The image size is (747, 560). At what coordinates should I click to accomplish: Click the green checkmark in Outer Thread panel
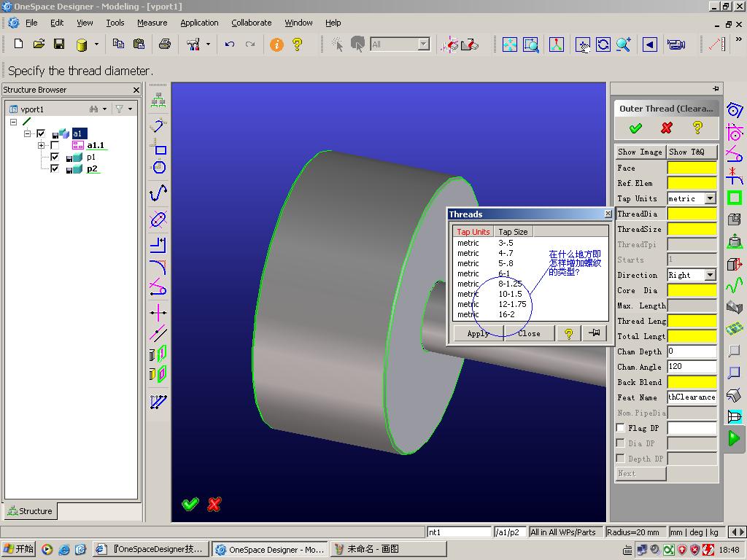635,128
